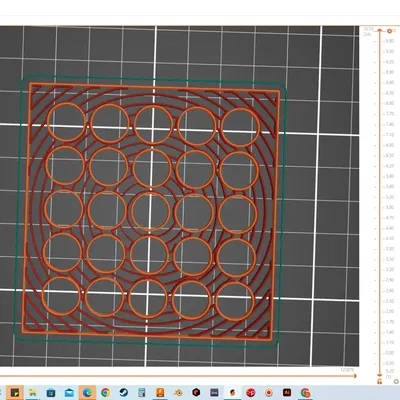Open Google Chrome next to the Edge icon
The image size is (400, 400).
[105, 392]
